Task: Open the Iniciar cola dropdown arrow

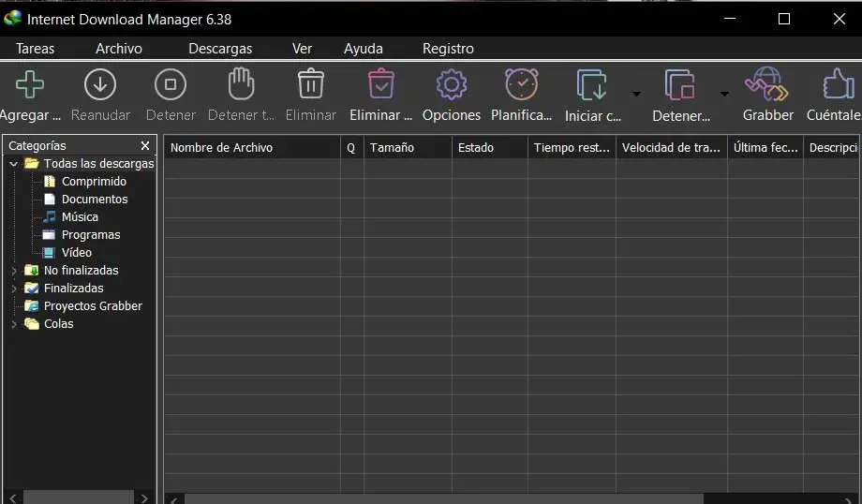Action: click(x=636, y=94)
